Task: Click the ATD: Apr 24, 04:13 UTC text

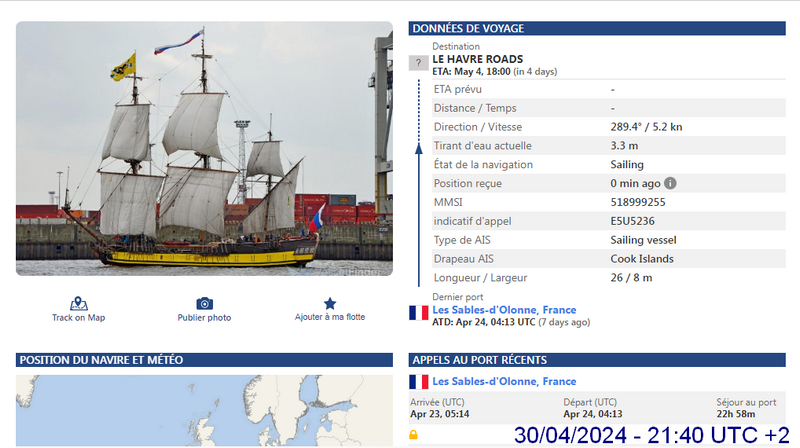Action: (x=483, y=322)
